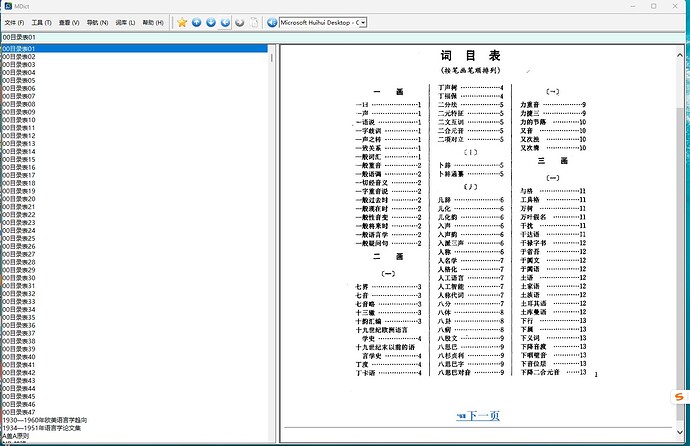
Task: Open the 文件 (F) menu
Action: click(x=13, y=21)
